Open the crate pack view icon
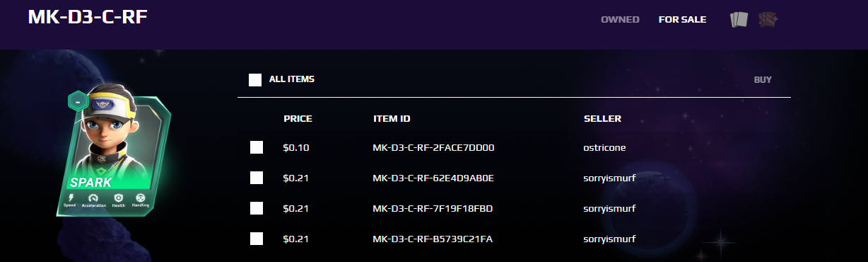 [768, 19]
